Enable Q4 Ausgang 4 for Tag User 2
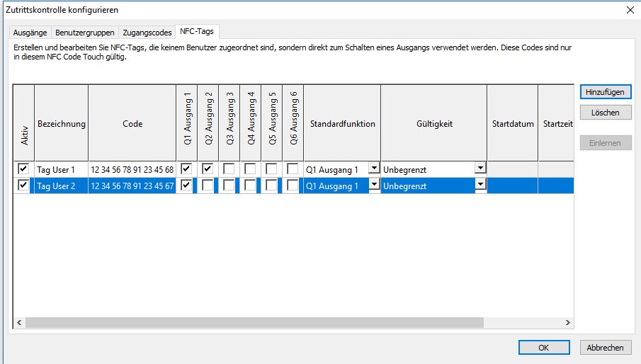 [x=250, y=185]
